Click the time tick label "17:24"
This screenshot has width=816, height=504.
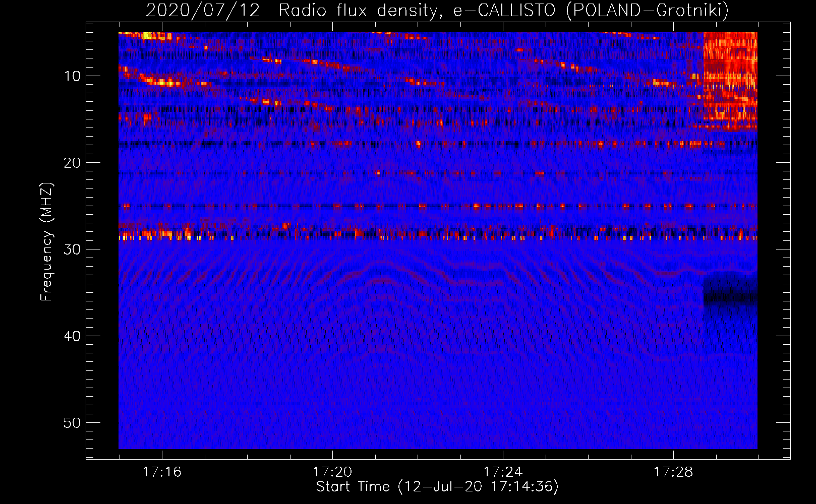[x=503, y=472]
